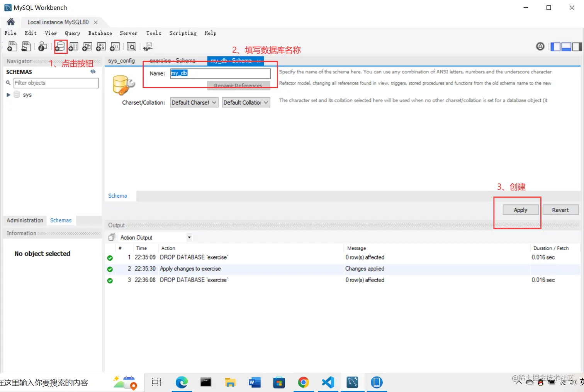Switch to the sys_config tab
The width and height of the screenshot is (584, 392).
(x=121, y=61)
